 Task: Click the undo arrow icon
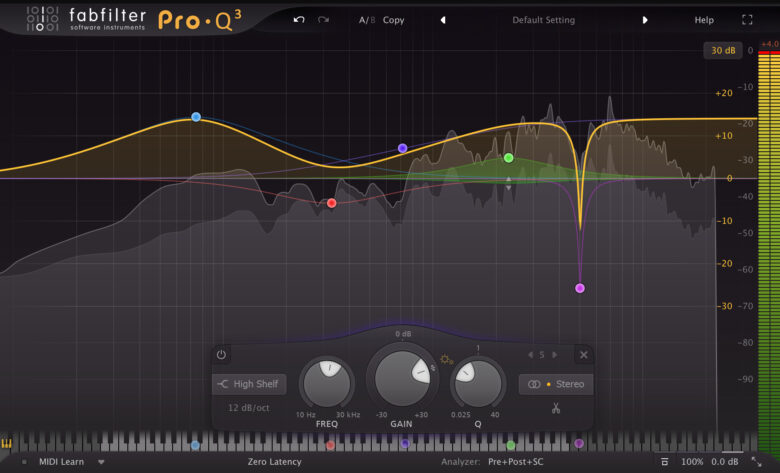click(298, 20)
